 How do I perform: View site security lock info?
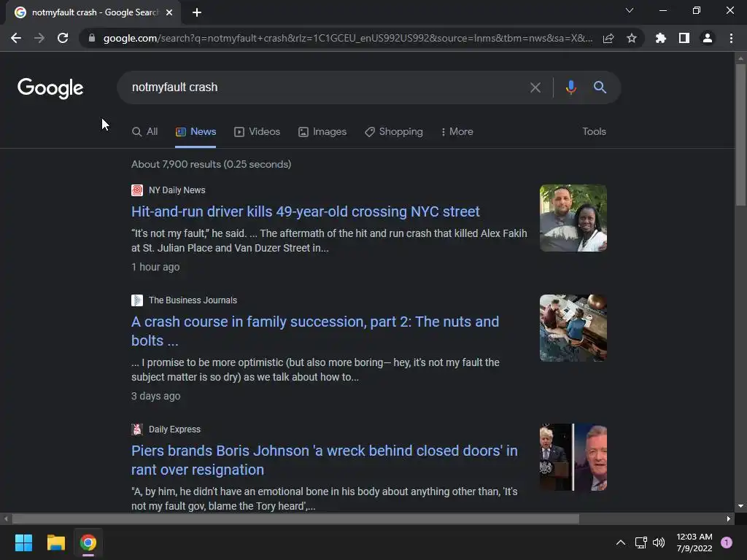(92, 38)
